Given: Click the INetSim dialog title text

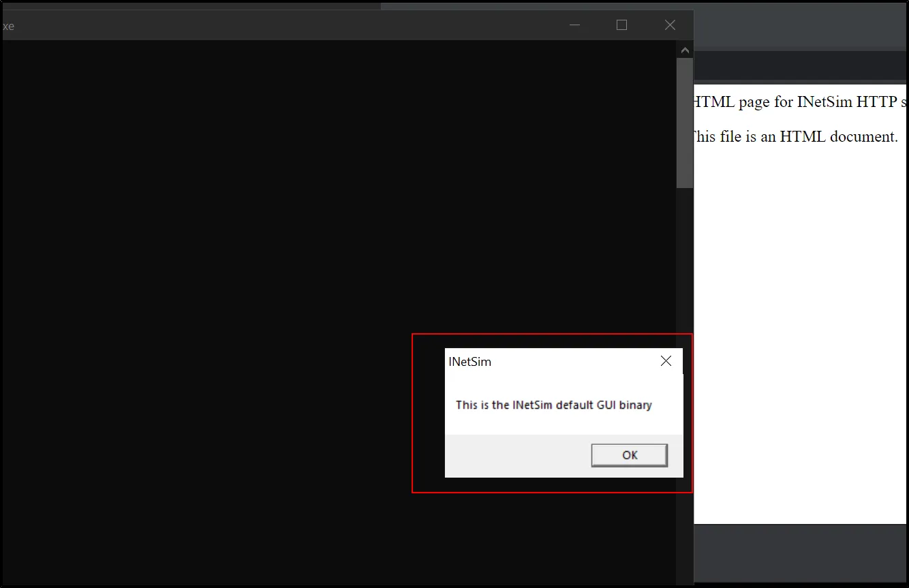Looking at the screenshot, I should point(469,362).
